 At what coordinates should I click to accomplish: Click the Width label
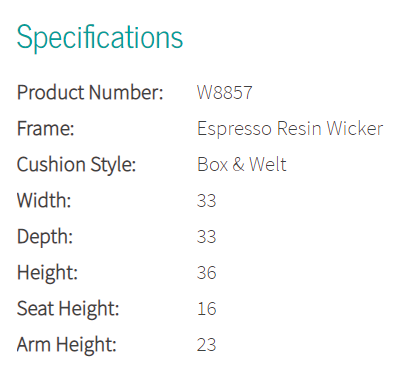pos(44,200)
